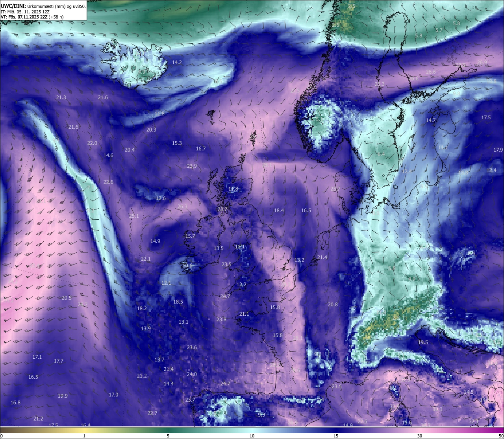Click the 12.2 value on the map
504x439 pixels.
(x=241, y=284)
